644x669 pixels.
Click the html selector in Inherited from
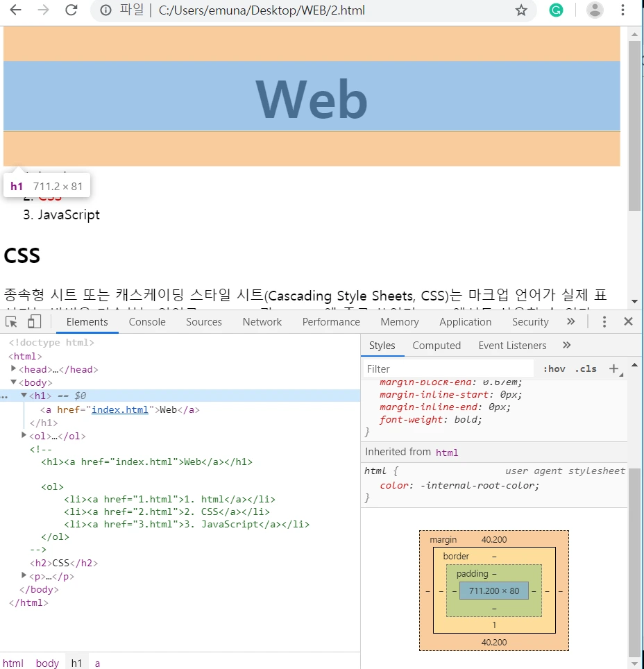pos(447,452)
